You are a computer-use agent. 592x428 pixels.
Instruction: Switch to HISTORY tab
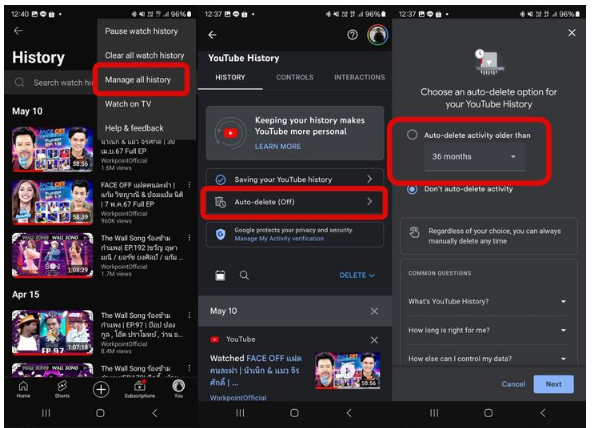point(230,77)
